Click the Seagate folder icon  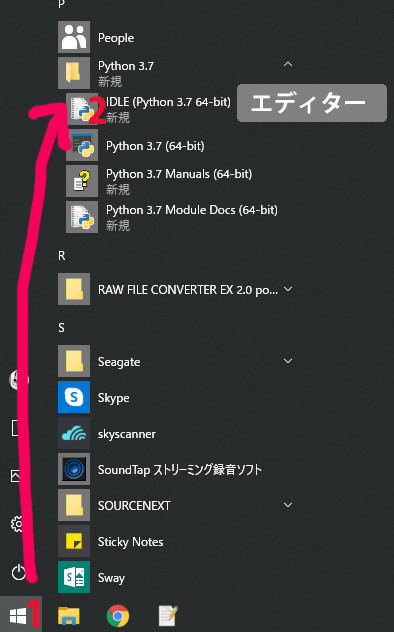[74, 361]
